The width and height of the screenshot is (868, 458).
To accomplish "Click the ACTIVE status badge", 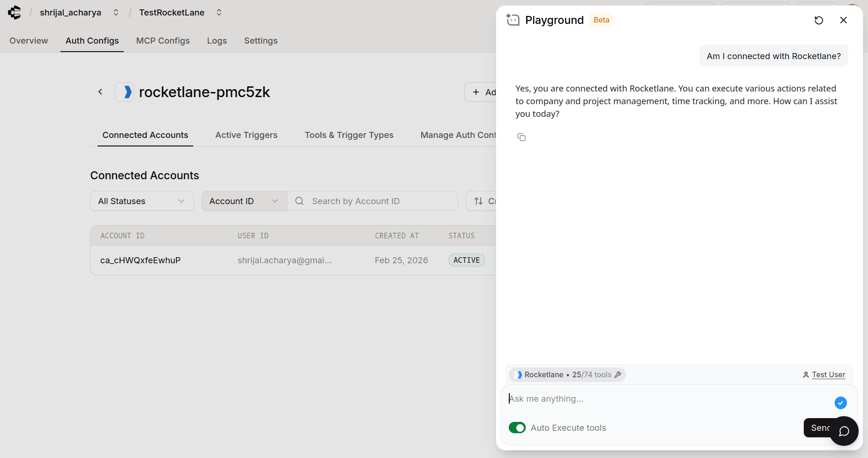I will click(467, 260).
